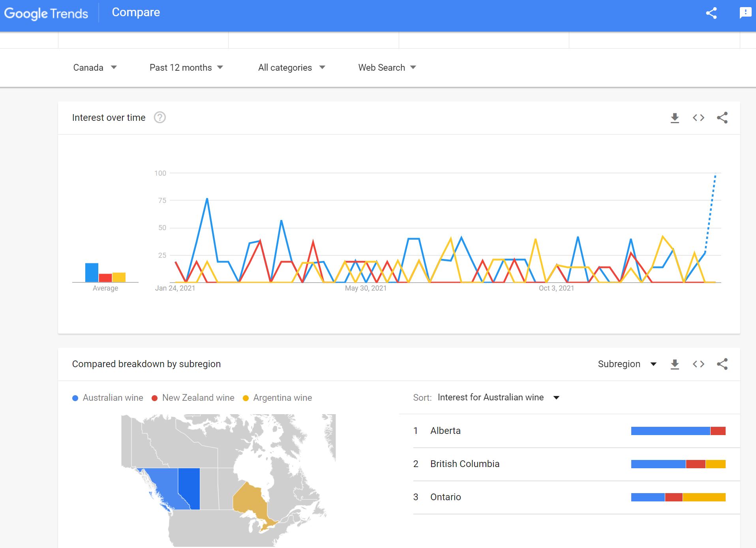The width and height of the screenshot is (756, 548).
Task: Open the All categories dropdown
Action: click(291, 68)
